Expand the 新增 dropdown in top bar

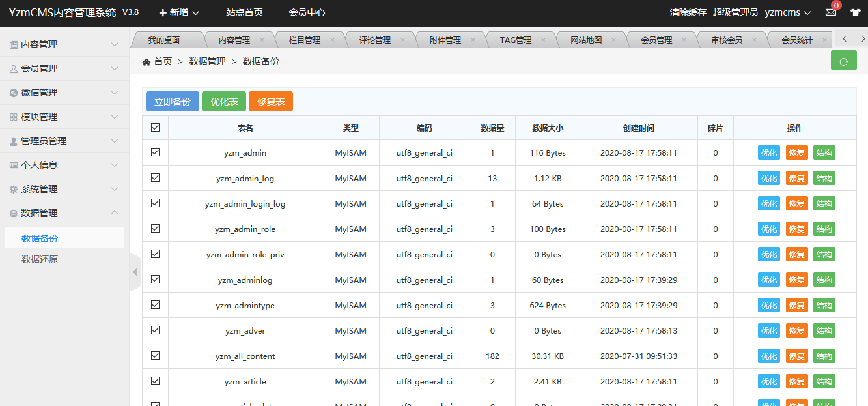pyautogui.click(x=179, y=13)
